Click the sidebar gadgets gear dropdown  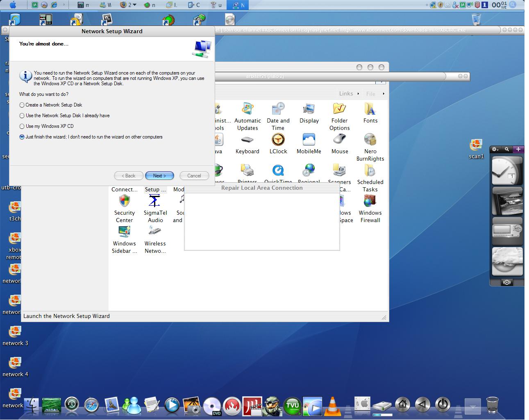coord(496,149)
